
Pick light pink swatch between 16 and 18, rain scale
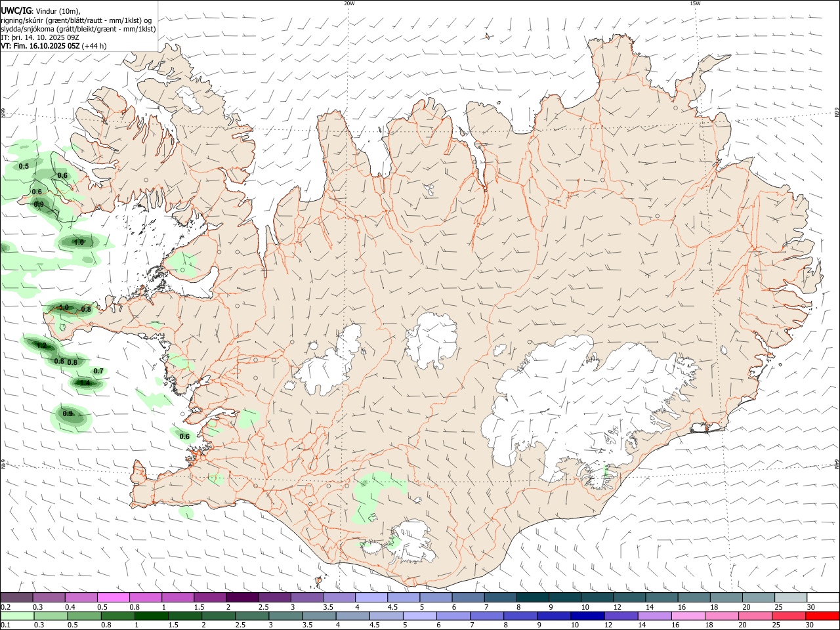pos(688,616)
